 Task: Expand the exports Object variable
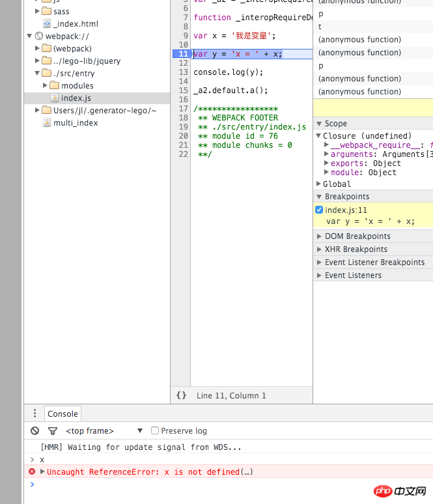click(326, 163)
